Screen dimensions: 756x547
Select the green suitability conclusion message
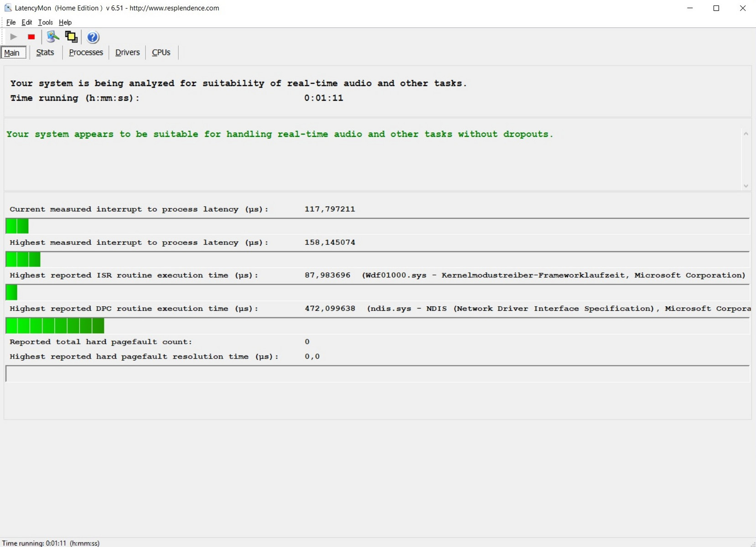point(280,134)
